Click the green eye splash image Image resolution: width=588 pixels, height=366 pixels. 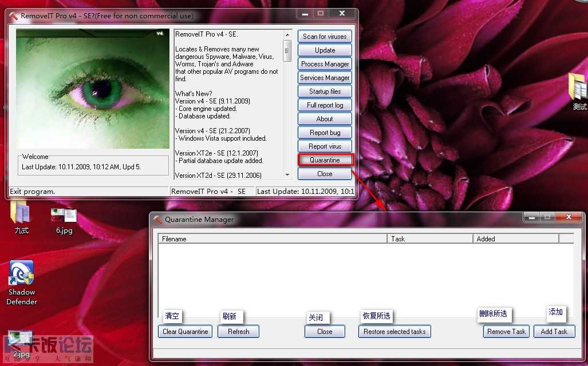(x=93, y=89)
